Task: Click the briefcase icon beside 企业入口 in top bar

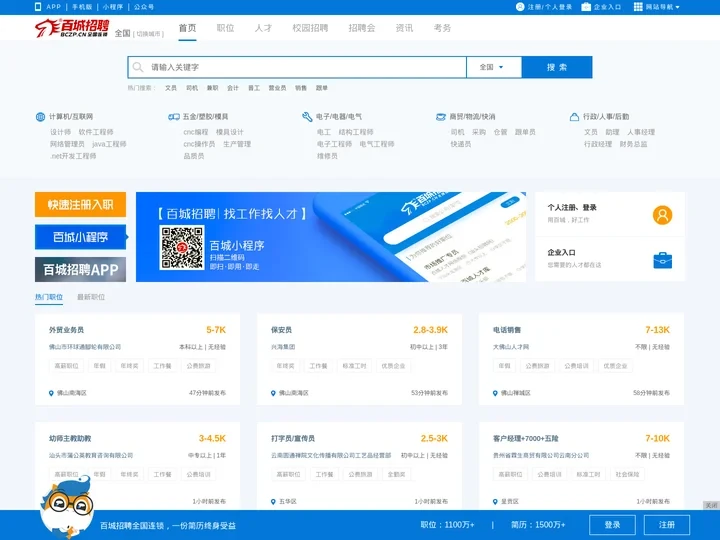Action: [x=586, y=7]
